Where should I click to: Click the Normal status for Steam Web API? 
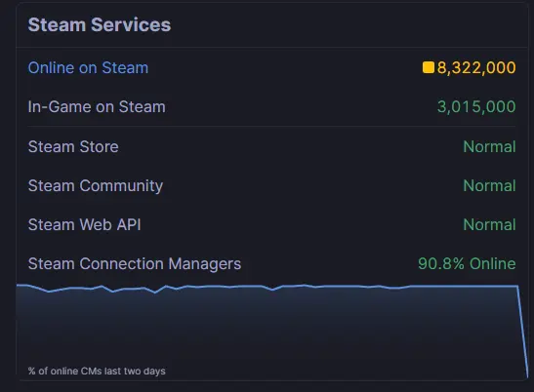[x=489, y=225]
